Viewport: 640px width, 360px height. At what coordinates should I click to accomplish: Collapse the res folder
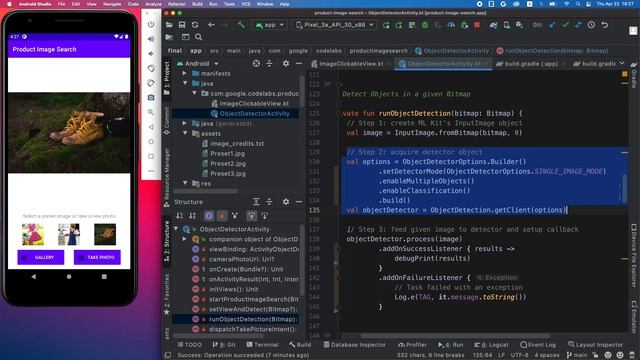tap(185, 183)
